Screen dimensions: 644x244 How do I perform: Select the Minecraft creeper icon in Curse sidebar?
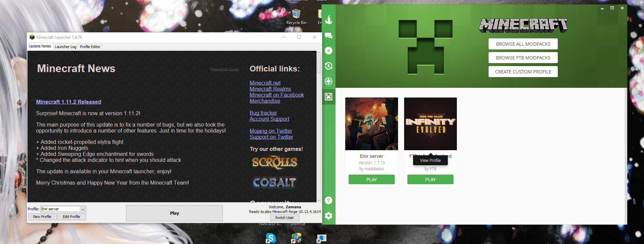point(329,96)
